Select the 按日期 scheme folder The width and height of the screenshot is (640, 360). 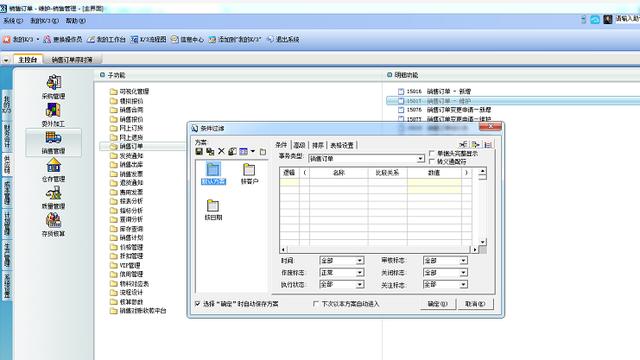pyautogui.click(x=213, y=210)
